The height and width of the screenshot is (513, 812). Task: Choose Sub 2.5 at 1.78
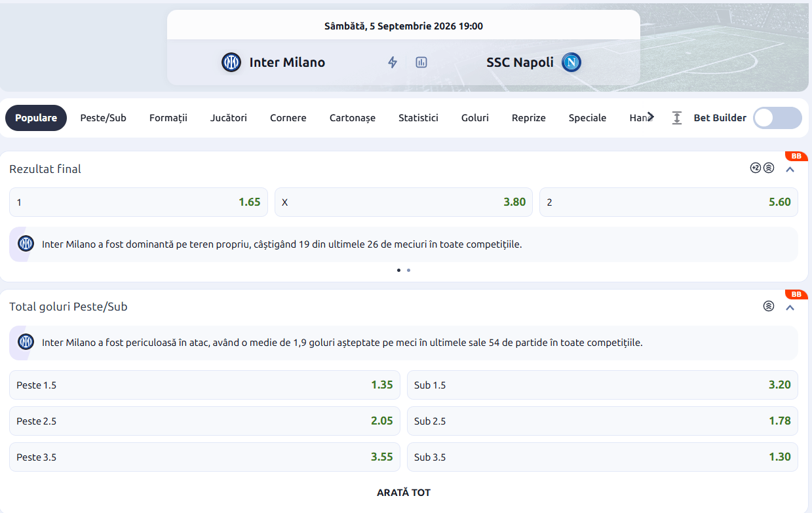[602, 421]
